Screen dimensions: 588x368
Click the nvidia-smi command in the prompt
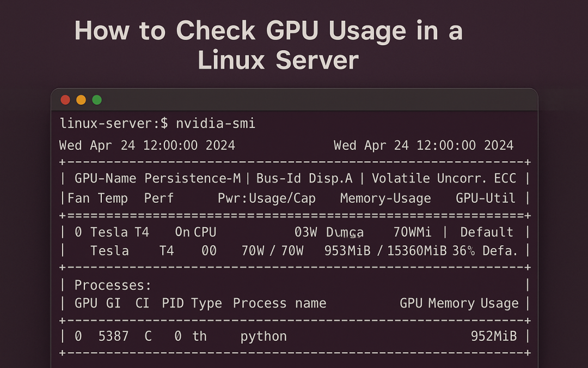[x=215, y=124]
